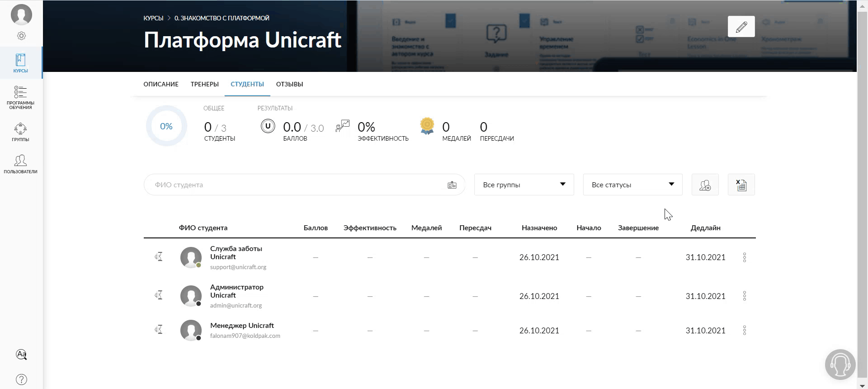
Task: Click the page vertical scrollbar
Action: click(x=862, y=194)
